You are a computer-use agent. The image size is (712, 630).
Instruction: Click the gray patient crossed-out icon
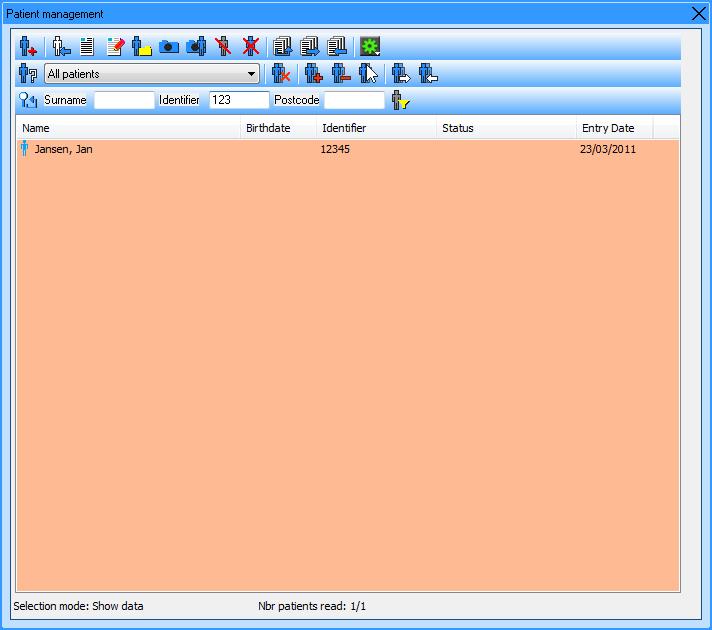[223, 46]
